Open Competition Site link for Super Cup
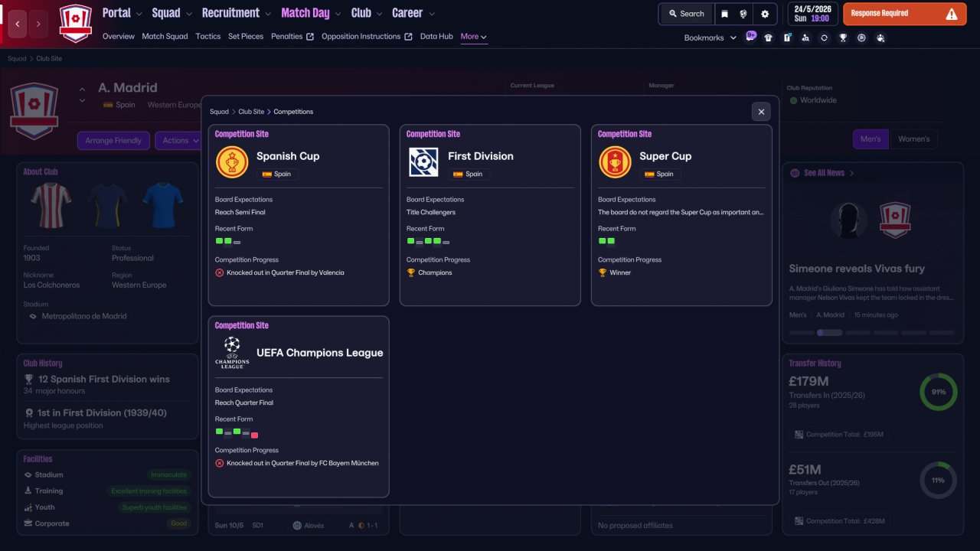980x551 pixels. click(x=625, y=134)
